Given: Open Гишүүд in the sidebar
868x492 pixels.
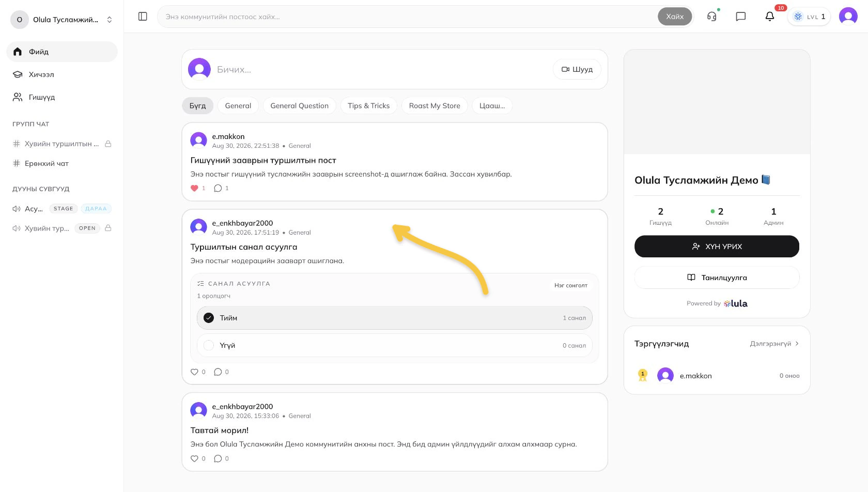Looking at the screenshot, I should (62, 97).
